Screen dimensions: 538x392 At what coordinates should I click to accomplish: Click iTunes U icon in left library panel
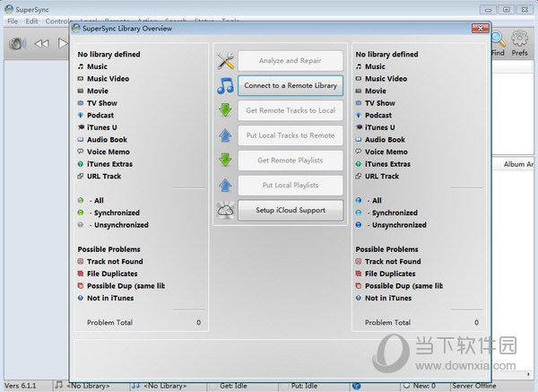click(x=81, y=127)
